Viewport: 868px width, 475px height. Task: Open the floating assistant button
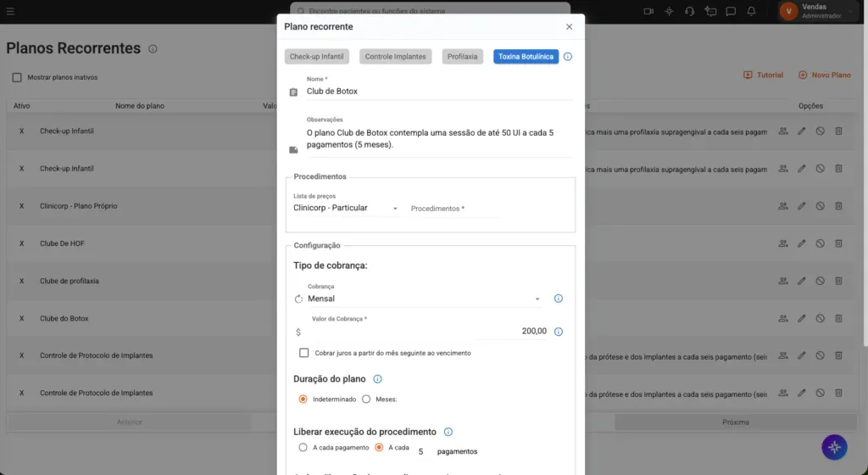[834, 447]
